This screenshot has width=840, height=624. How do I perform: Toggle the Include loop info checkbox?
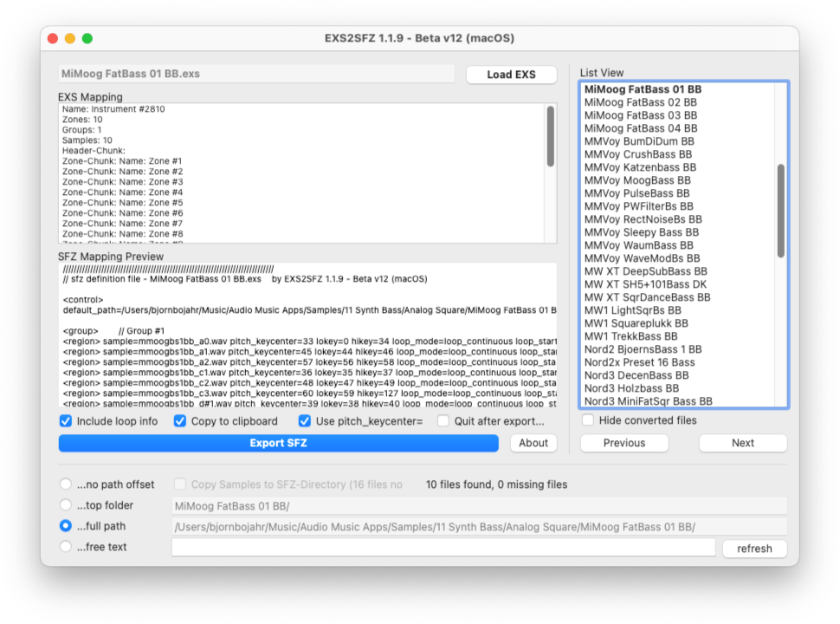(66, 421)
